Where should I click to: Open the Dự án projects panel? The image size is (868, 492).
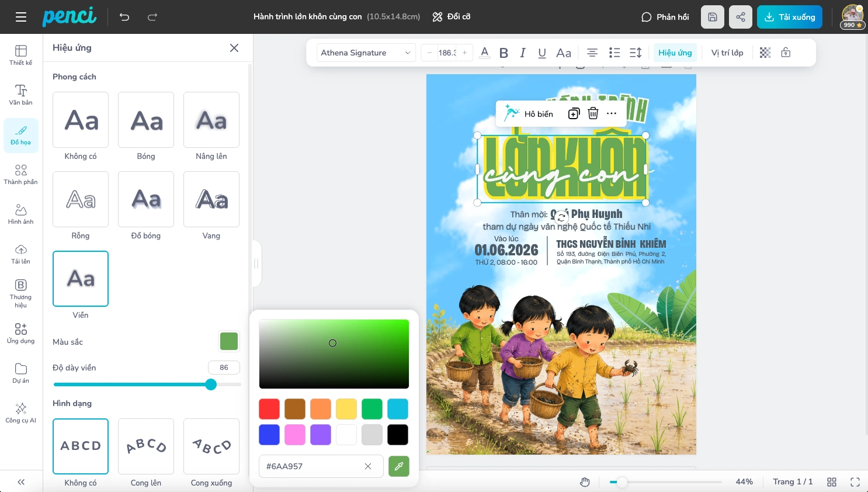point(21,373)
